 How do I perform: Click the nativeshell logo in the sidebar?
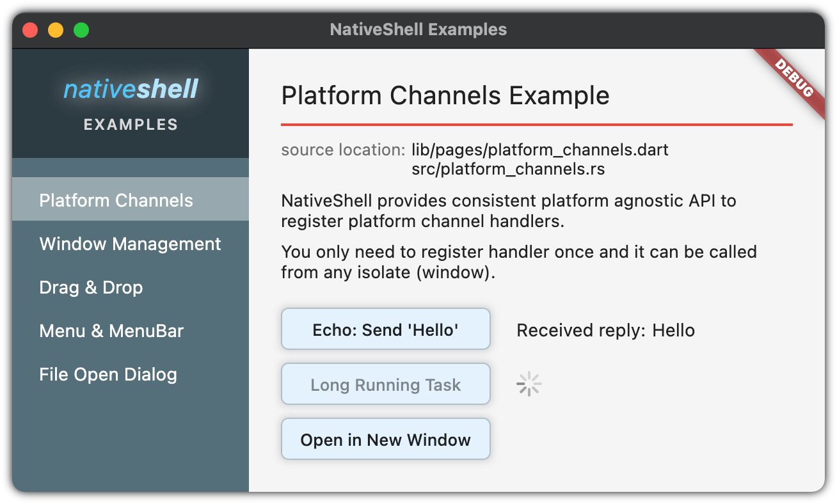click(x=131, y=90)
